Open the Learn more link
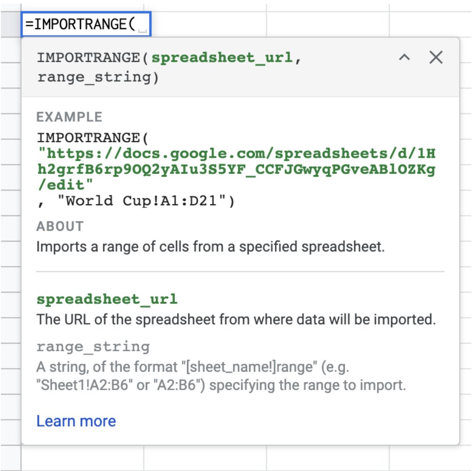The image size is (476, 471). pos(77,421)
